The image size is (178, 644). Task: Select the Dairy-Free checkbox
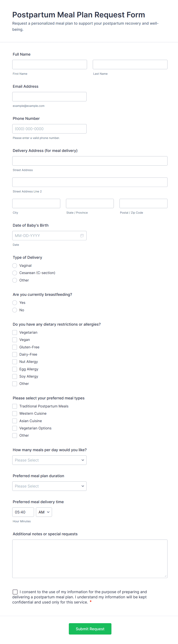click(15, 354)
